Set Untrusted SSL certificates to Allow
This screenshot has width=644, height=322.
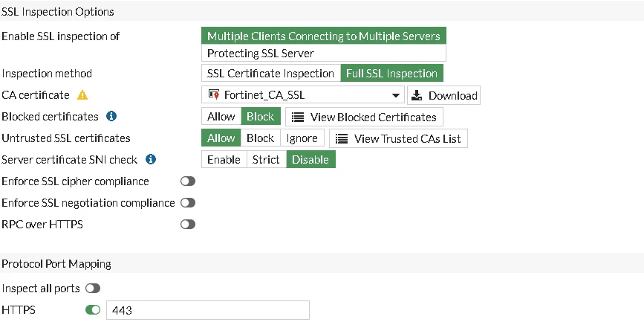[221, 138]
